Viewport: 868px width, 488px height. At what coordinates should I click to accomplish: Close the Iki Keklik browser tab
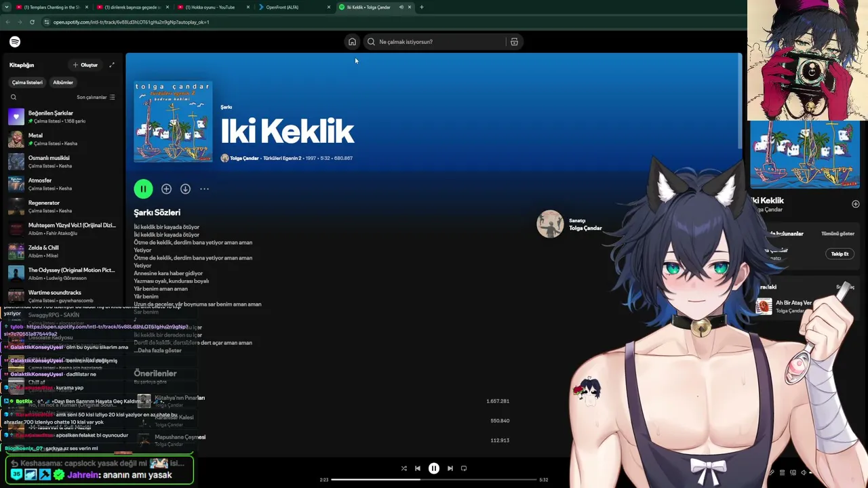click(x=410, y=7)
